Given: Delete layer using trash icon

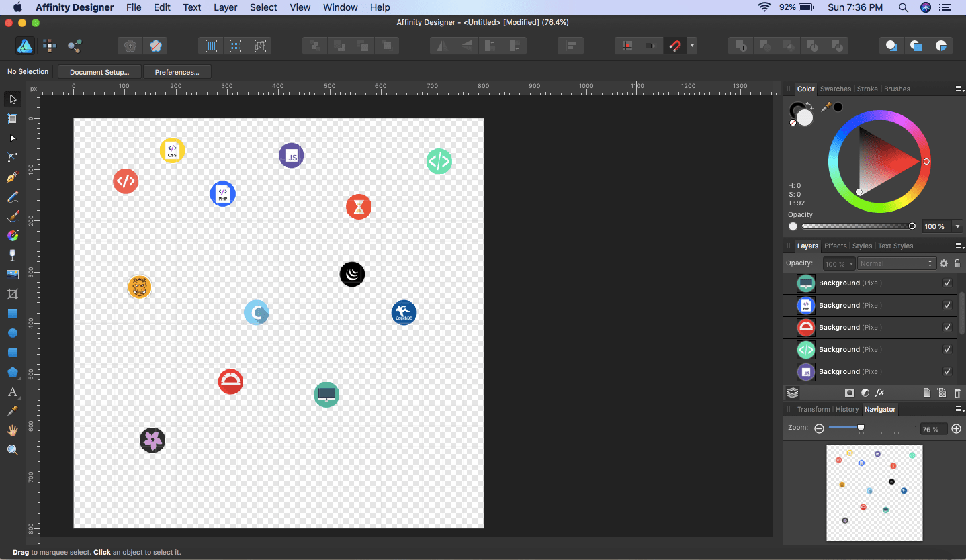Looking at the screenshot, I should [x=957, y=393].
